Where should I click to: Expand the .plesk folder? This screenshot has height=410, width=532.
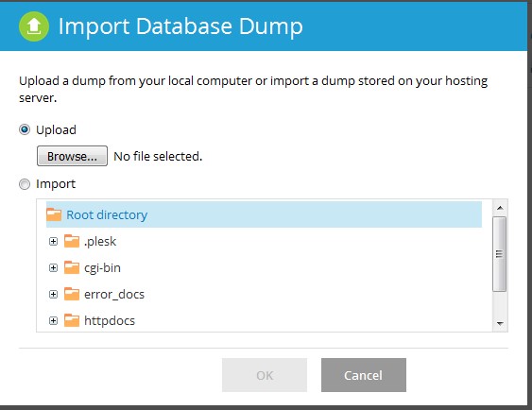pyautogui.click(x=53, y=242)
